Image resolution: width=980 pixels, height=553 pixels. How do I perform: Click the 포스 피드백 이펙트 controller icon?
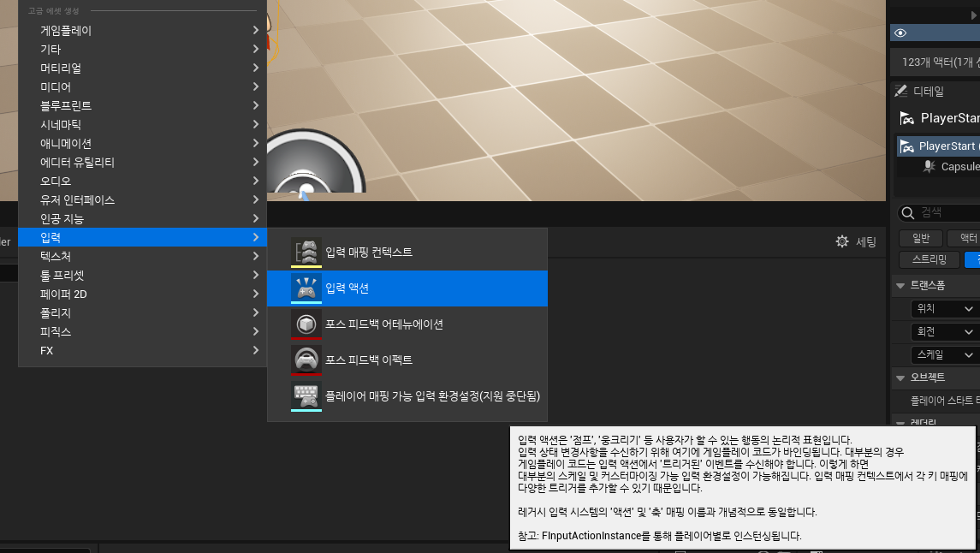(306, 360)
